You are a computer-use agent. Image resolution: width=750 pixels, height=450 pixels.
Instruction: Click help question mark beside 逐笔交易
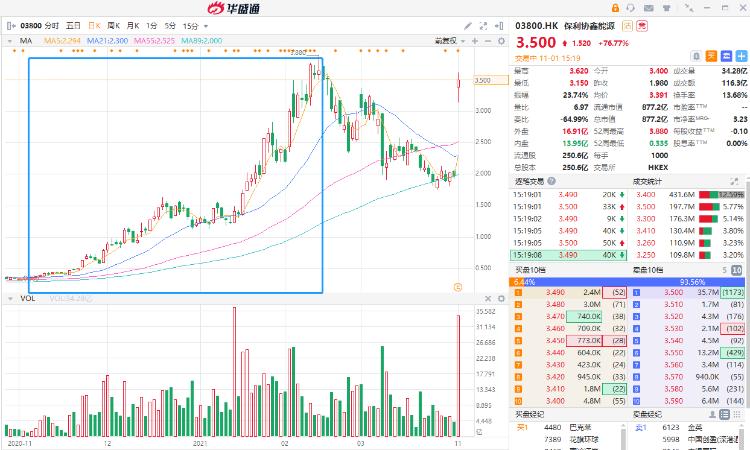click(x=551, y=181)
